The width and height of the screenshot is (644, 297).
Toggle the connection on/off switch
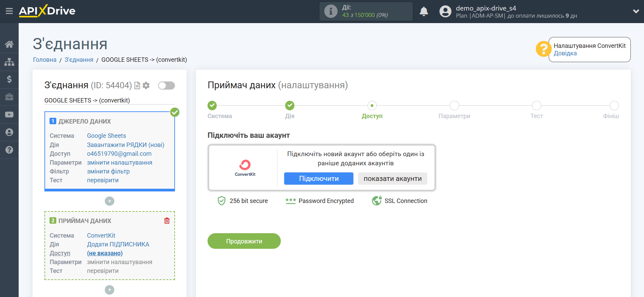[x=167, y=86]
